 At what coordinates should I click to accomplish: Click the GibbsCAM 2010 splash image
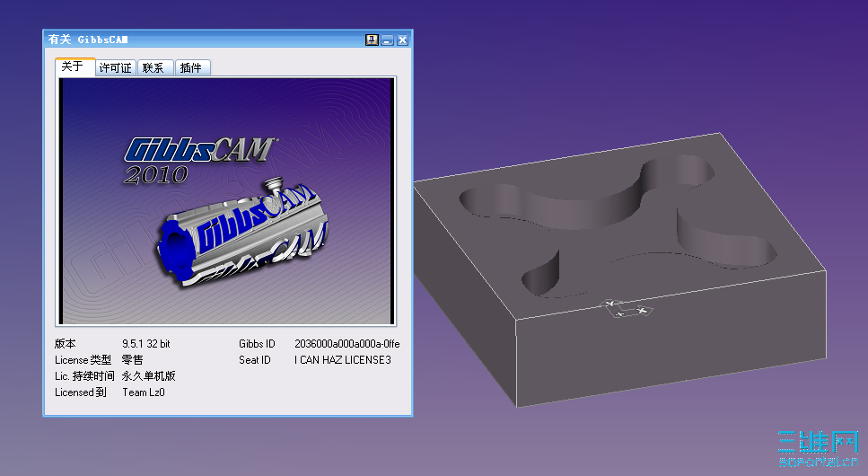[226, 201]
